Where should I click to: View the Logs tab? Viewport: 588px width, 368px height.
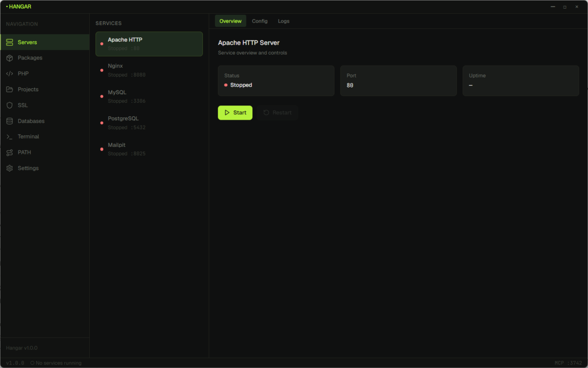(x=284, y=21)
